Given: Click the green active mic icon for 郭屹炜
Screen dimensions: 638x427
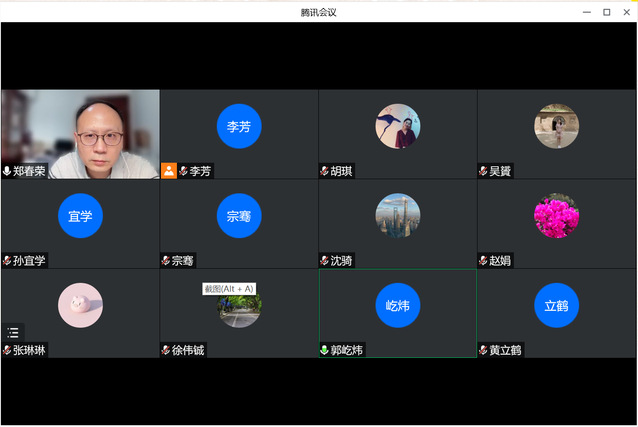Looking at the screenshot, I should point(325,350).
